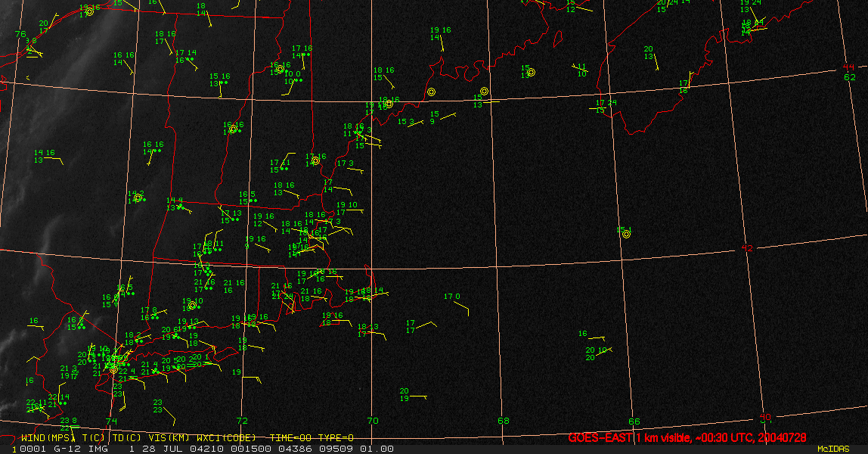Click the McIDAS label in status bar

point(833,449)
